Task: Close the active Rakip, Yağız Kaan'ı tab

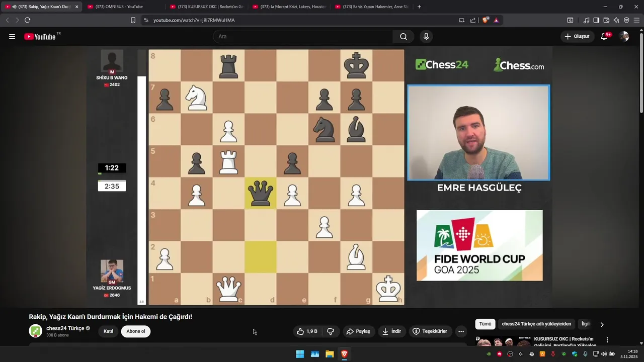Action: click(76, 7)
